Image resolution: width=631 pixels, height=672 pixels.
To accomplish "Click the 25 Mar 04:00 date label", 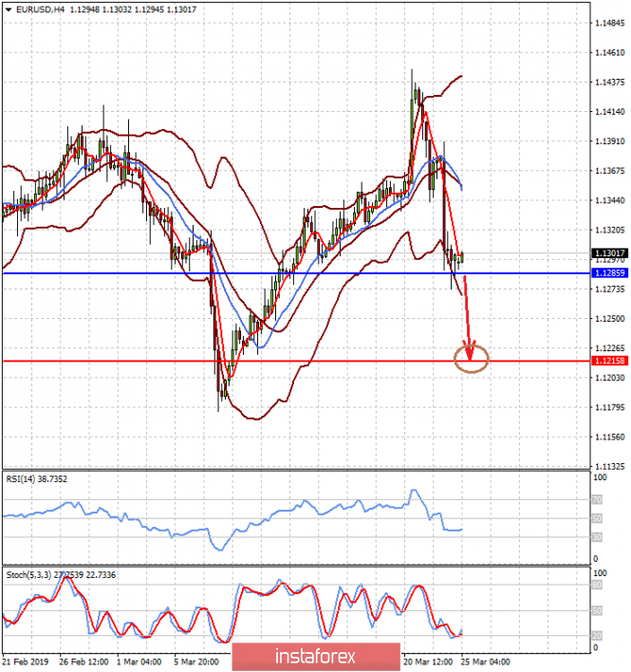I will point(484,660).
